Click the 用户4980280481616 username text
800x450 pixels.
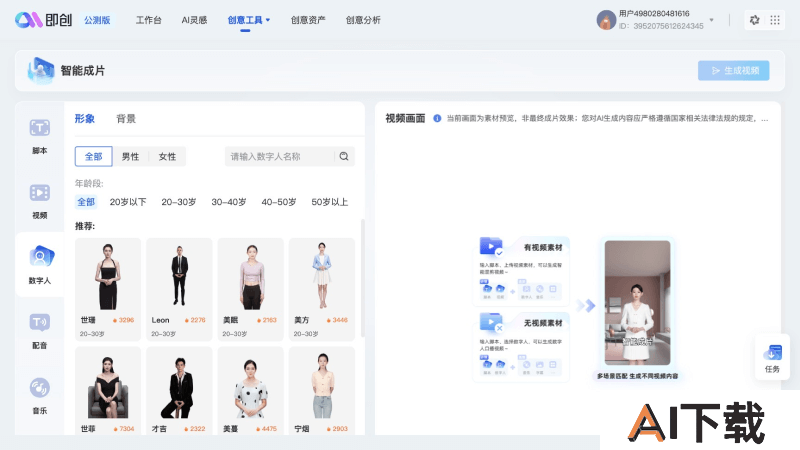tap(654, 14)
